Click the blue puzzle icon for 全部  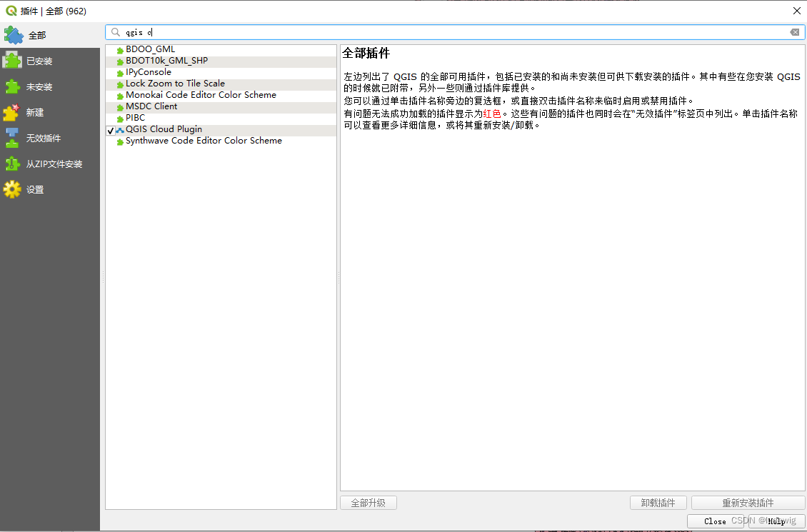[x=14, y=35]
